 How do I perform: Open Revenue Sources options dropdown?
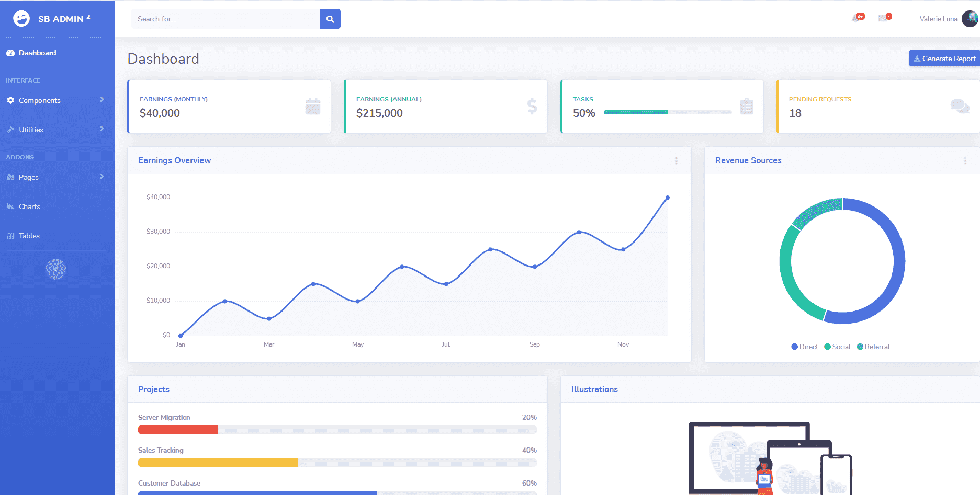tap(965, 161)
